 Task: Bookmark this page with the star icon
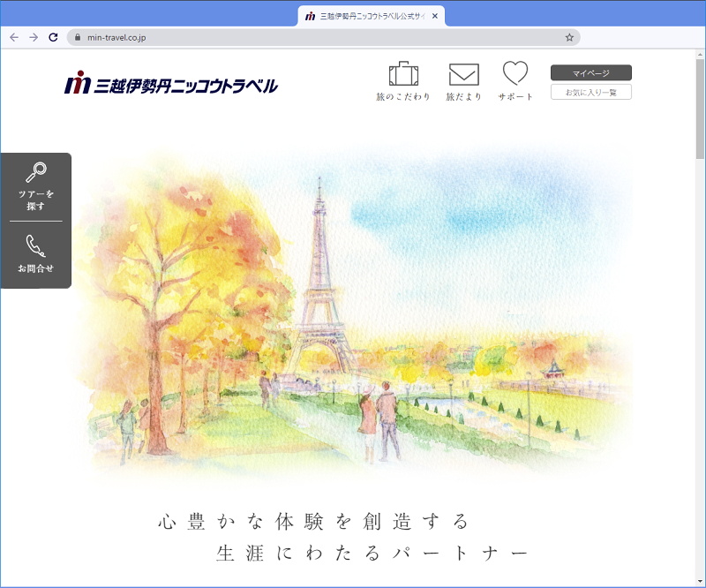[569, 37]
